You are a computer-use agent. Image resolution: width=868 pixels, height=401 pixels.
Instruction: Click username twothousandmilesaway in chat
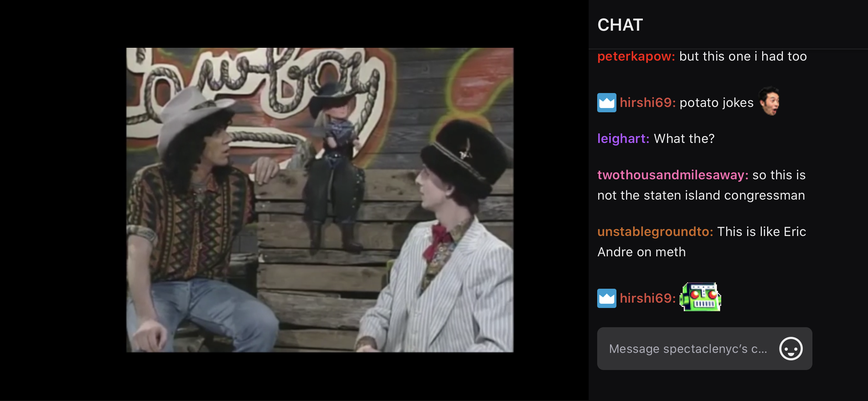tap(673, 175)
